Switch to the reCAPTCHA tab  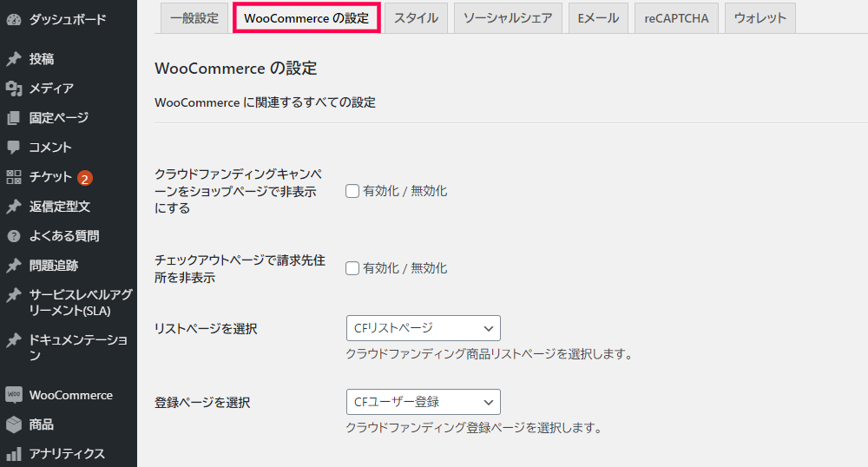click(676, 18)
